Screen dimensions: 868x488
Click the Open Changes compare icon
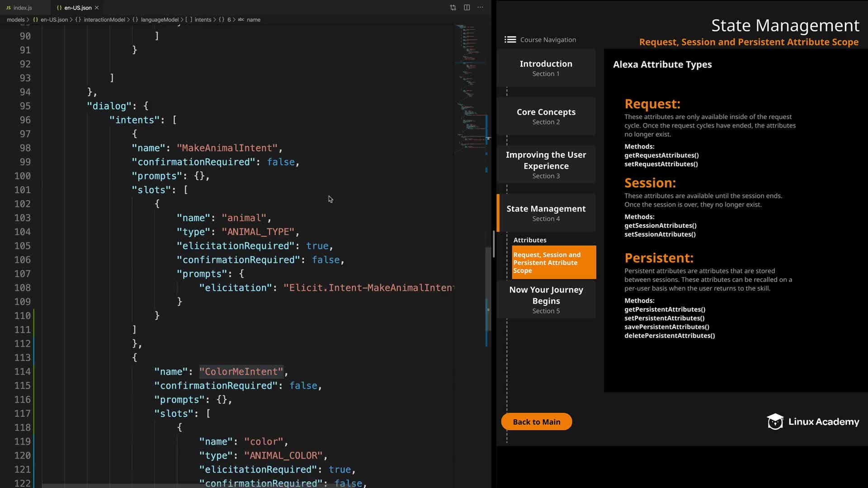[x=453, y=8]
